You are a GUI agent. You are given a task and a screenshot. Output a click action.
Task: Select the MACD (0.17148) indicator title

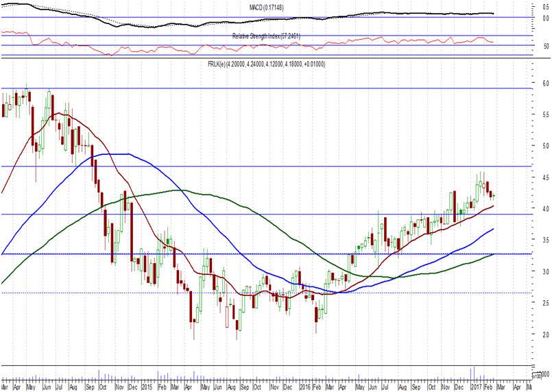(267, 8)
